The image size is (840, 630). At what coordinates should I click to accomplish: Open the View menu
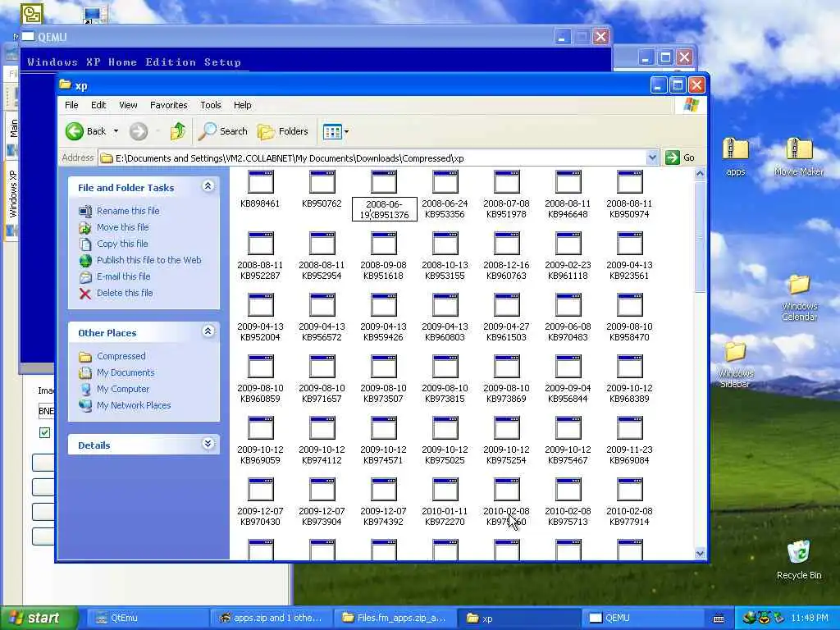128,105
